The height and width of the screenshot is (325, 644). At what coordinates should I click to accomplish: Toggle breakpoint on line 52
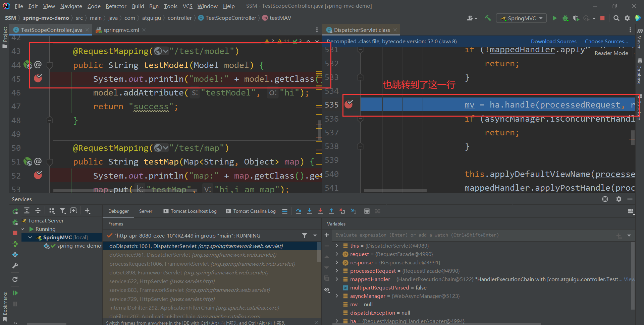[38, 175]
